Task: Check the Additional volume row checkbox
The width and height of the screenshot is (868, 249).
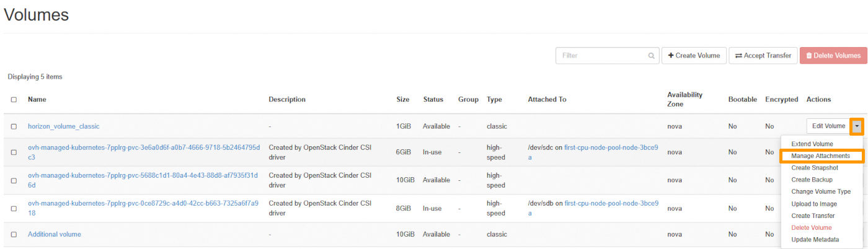Action: (x=14, y=235)
